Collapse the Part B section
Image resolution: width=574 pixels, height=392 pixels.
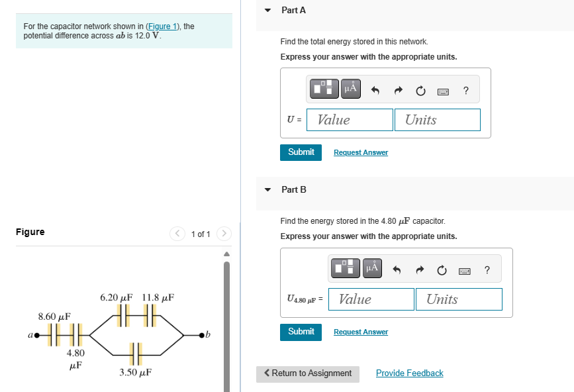267,189
